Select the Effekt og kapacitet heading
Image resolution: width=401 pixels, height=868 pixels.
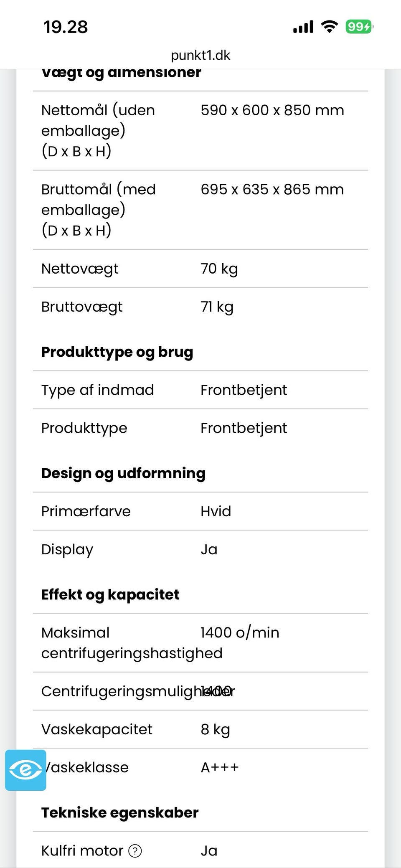pos(110,594)
